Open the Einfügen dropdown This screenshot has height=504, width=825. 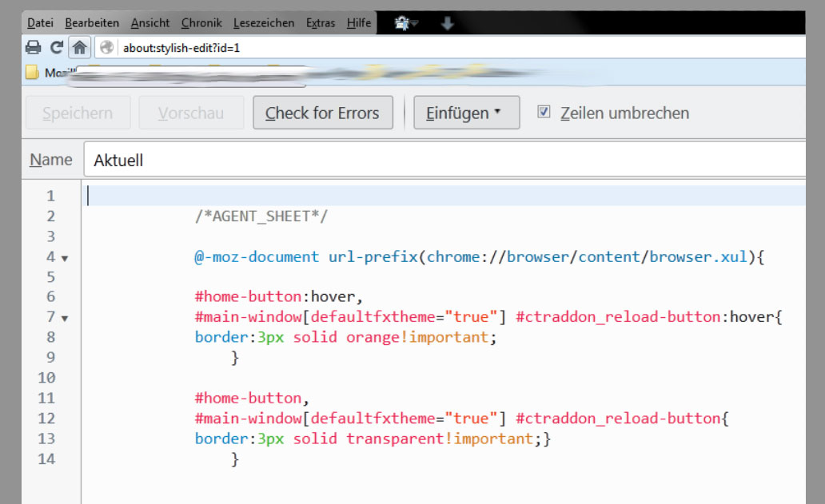[x=466, y=113]
